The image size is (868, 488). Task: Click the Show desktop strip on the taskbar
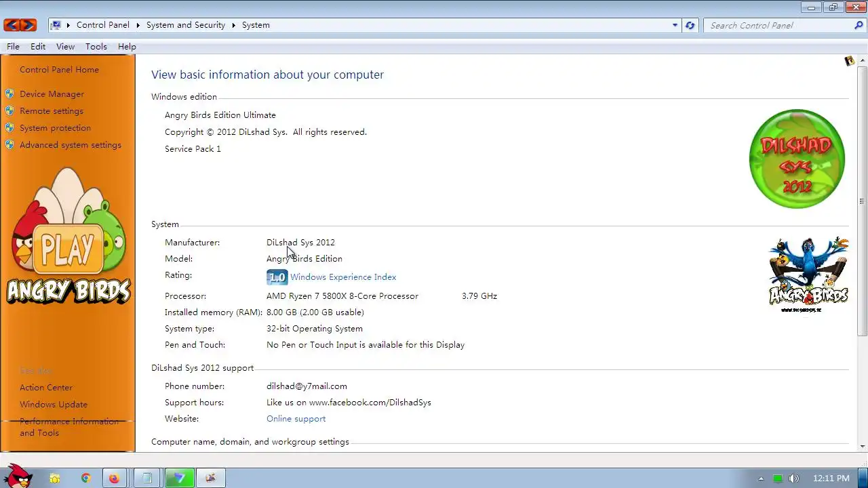coord(863,478)
